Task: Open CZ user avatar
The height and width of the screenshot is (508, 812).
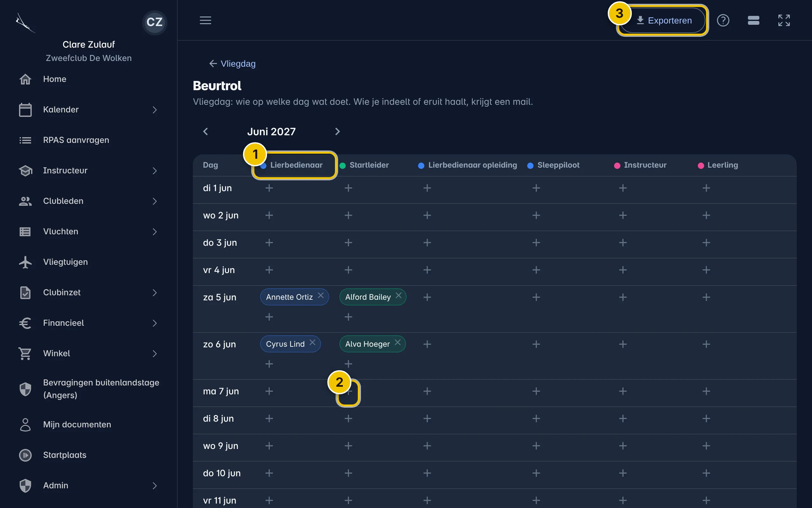Action: [x=154, y=22]
